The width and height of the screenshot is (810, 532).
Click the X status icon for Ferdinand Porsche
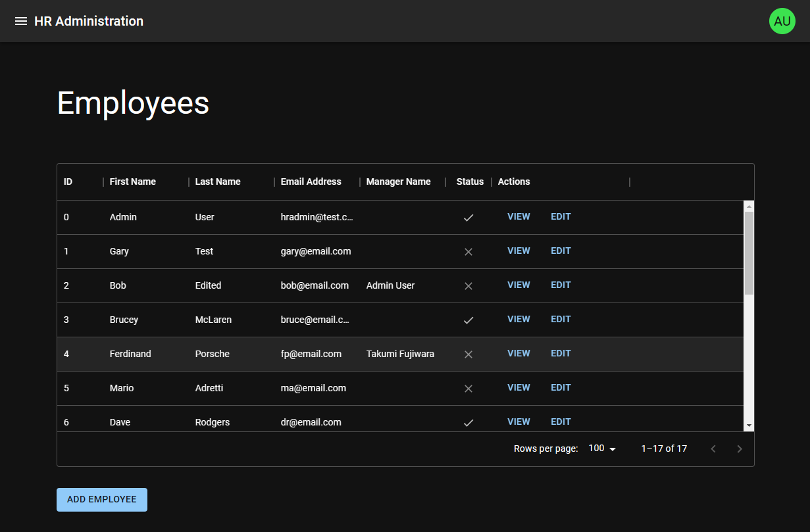(468, 354)
